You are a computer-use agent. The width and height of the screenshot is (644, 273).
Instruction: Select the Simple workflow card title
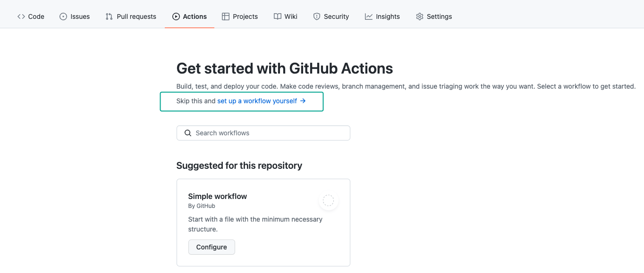coord(218,196)
